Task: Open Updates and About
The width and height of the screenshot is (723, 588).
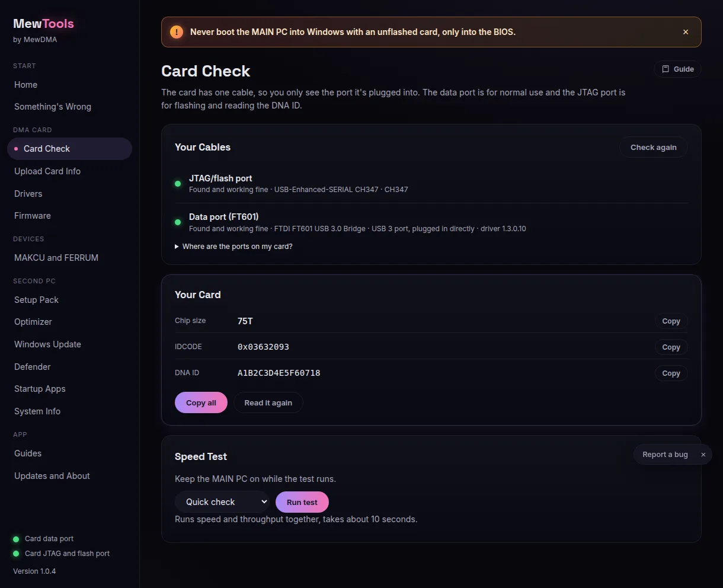Action: coord(69,476)
